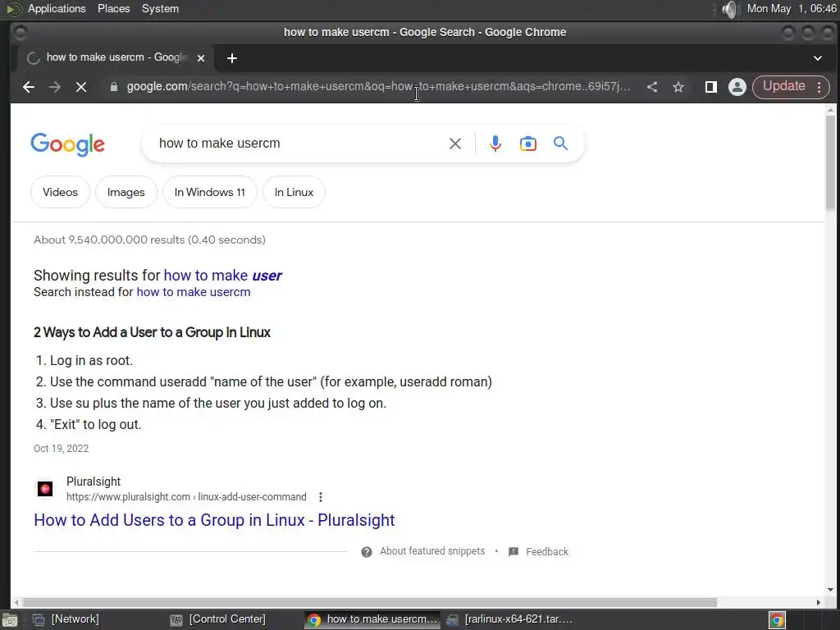Screen dimensions: 840x630
Task: Submit search with magnifying glass icon
Action: tap(560, 144)
